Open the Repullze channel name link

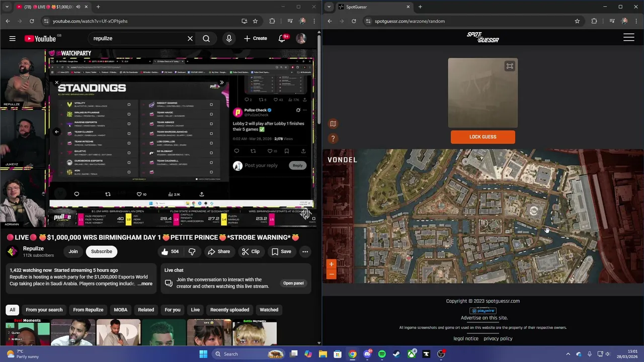(x=33, y=248)
